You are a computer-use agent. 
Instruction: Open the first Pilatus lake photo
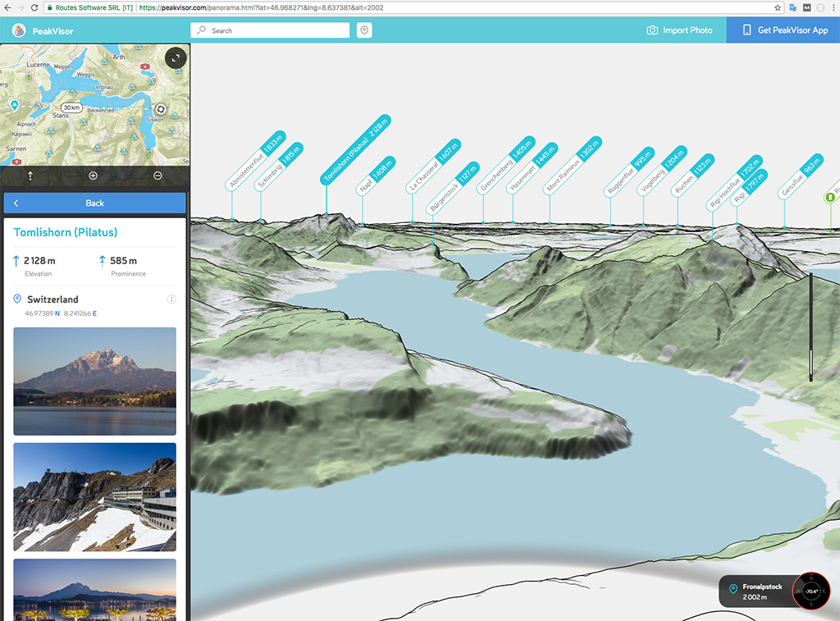point(95,381)
